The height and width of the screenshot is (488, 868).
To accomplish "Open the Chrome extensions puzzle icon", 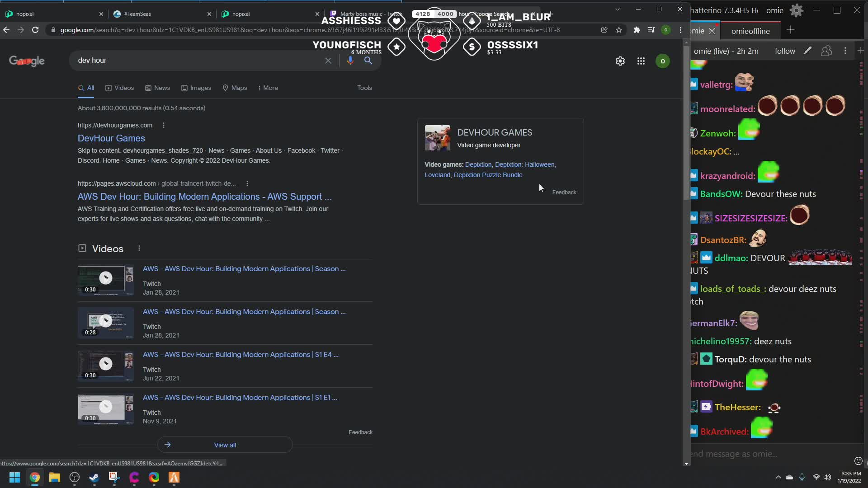I will point(637,30).
